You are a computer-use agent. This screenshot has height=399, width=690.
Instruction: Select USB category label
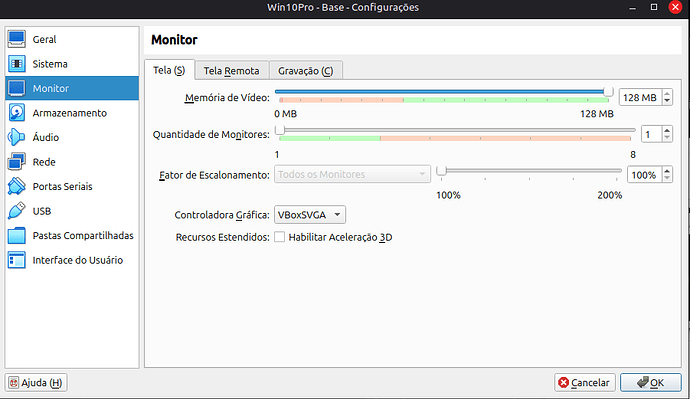point(42,211)
